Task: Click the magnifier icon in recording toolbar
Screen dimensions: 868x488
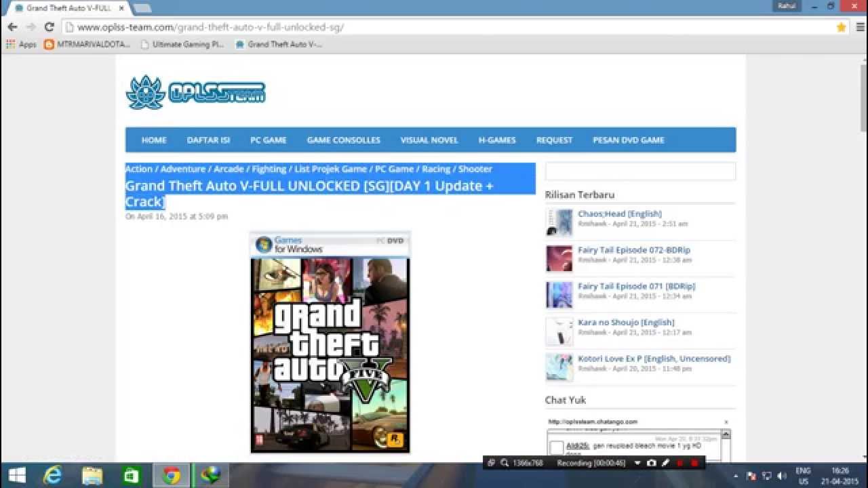Action: click(505, 463)
